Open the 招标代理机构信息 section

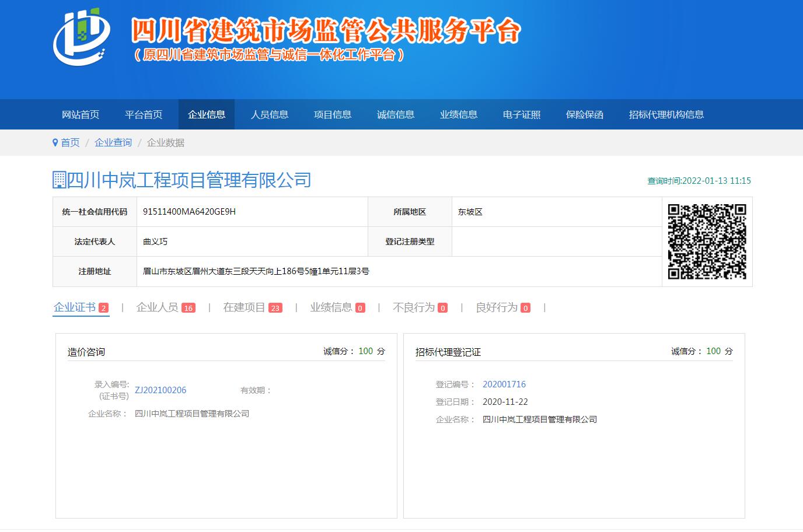[x=667, y=114]
